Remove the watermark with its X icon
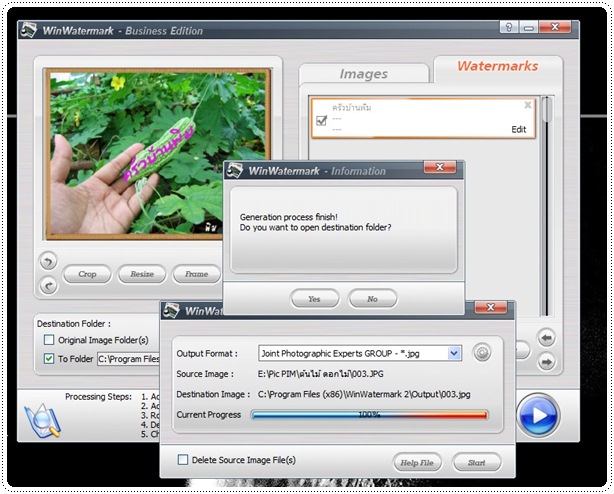 (527, 105)
